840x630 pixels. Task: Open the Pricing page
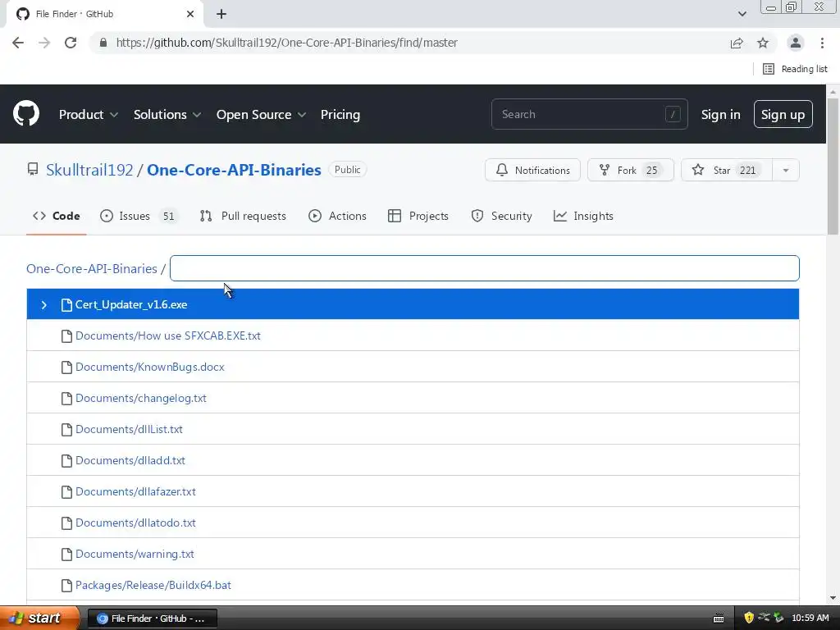[x=340, y=114]
